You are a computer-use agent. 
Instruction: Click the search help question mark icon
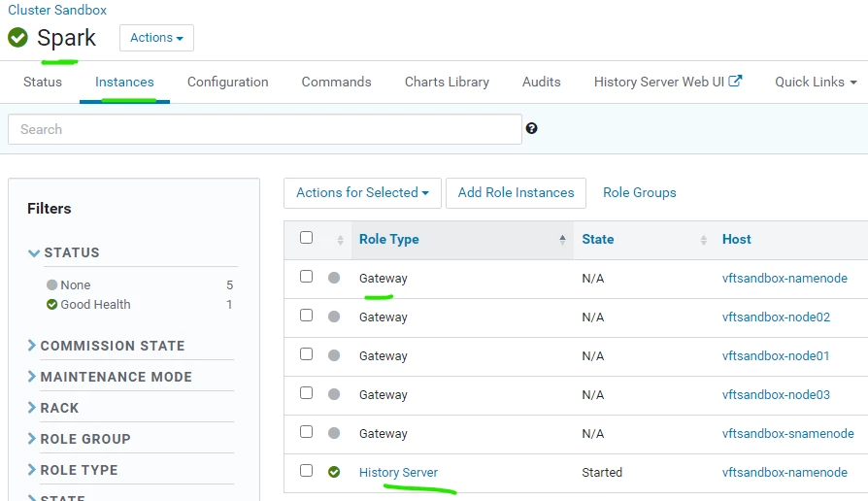click(x=531, y=128)
